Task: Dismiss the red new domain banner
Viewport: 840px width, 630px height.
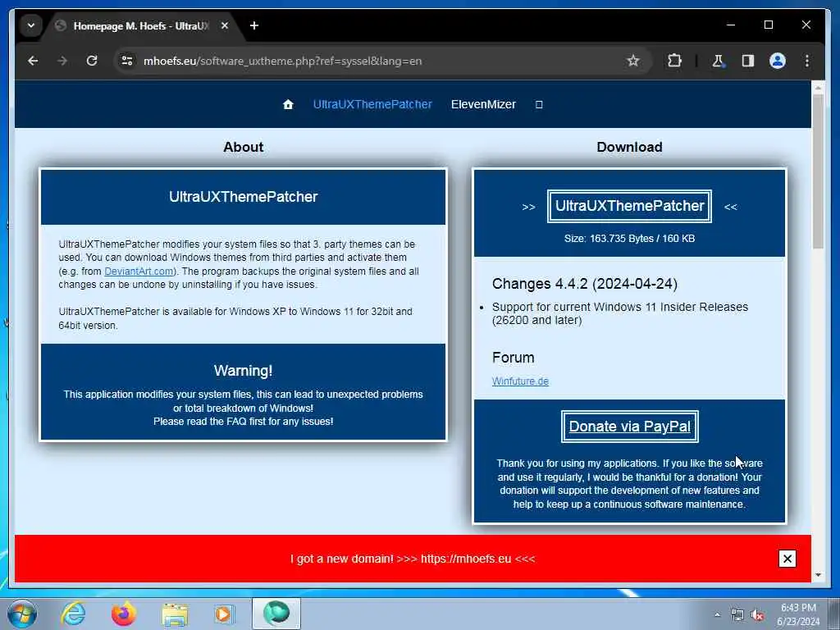Action: point(787,559)
